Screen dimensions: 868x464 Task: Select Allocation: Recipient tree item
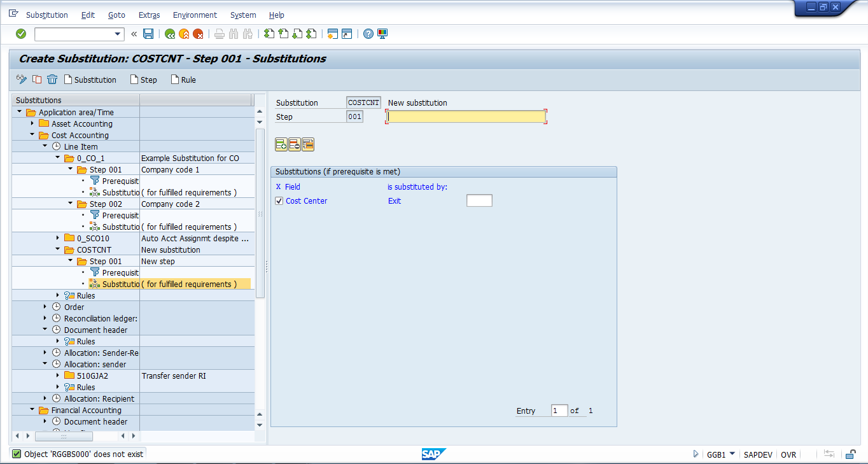click(99, 398)
